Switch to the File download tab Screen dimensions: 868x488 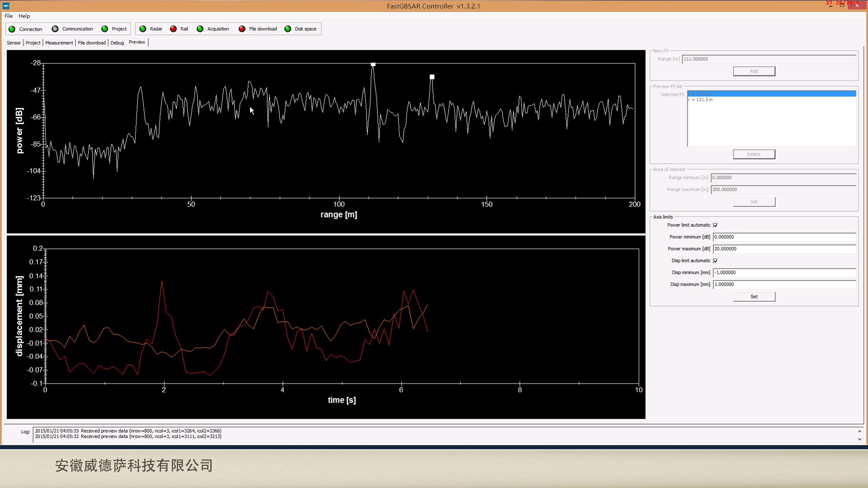[92, 43]
